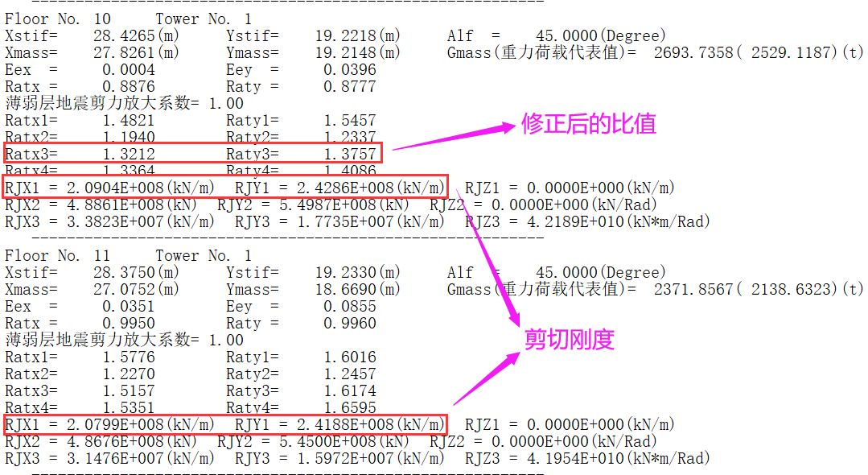Click the 'Floor No. 11' heading text
This screenshot has width=868, height=475.
58,255
